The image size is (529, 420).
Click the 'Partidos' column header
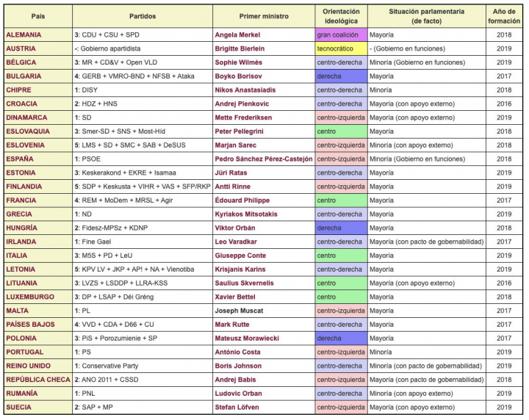click(x=142, y=15)
